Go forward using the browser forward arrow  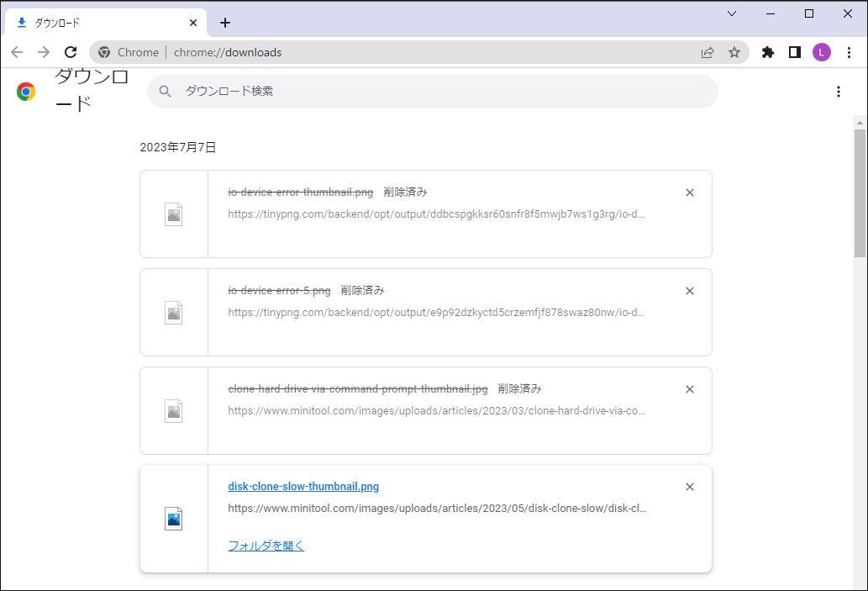(44, 52)
